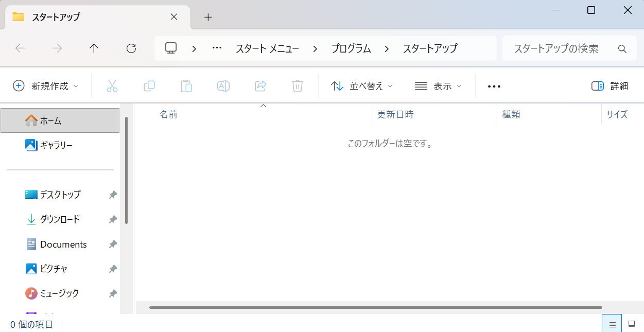Maximize the Explorer window
The height and width of the screenshot is (332, 644).
pos(591,10)
